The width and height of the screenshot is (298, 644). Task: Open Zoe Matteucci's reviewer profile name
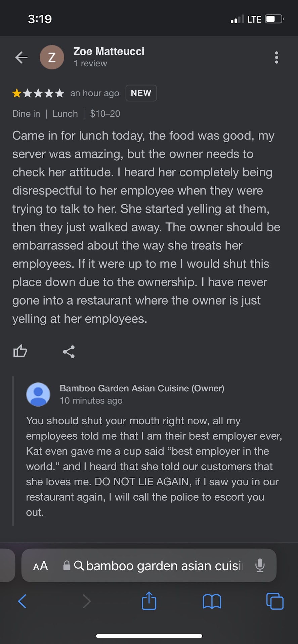109,51
